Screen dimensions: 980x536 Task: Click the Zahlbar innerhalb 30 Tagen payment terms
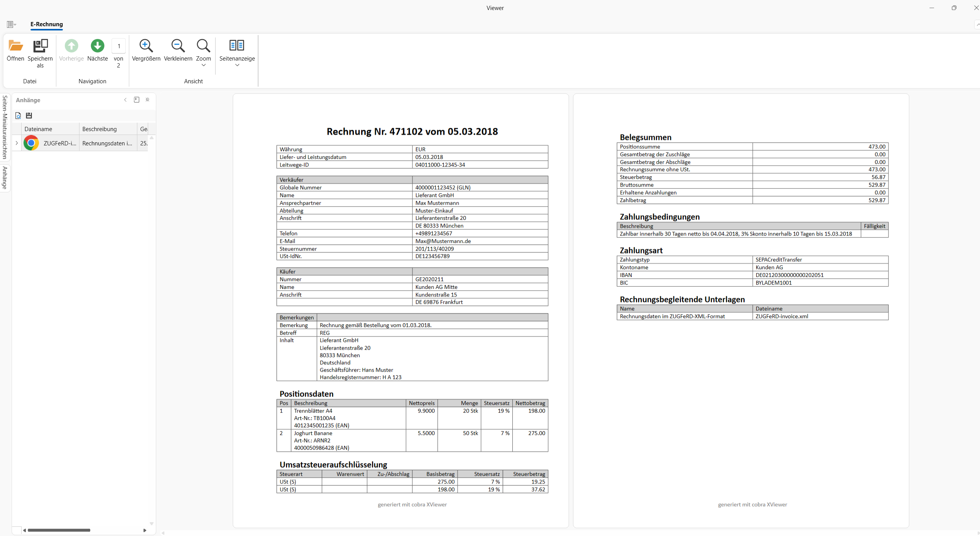coord(735,234)
